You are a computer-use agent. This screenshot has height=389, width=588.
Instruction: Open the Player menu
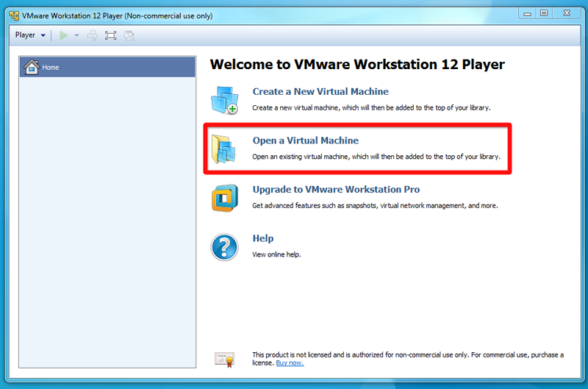point(30,35)
